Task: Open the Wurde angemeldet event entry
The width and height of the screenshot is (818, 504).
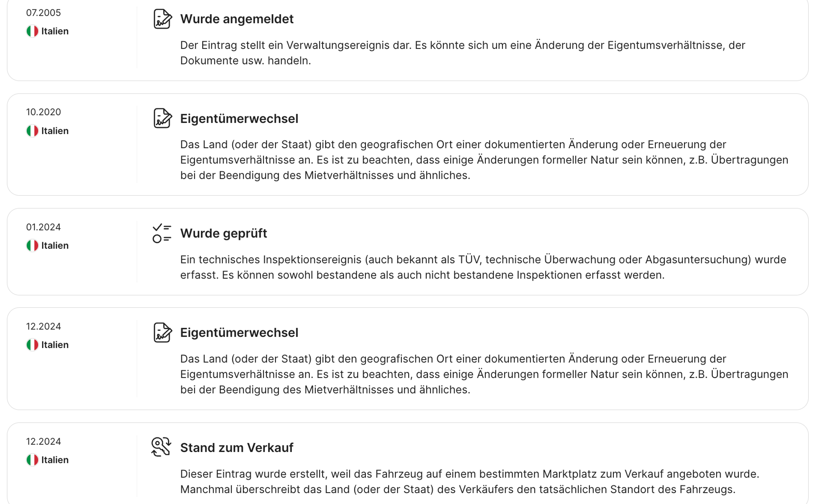Action: [237, 19]
